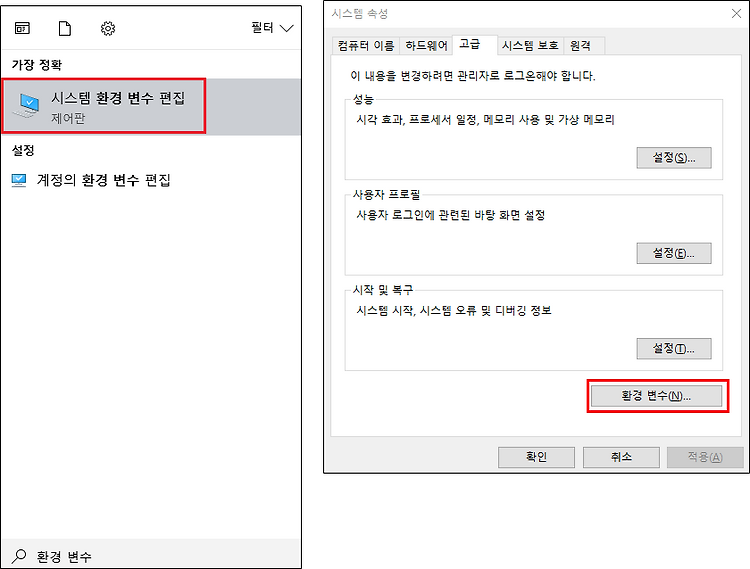Click the 가장 정확 heading
The image size is (750, 569).
37,65
